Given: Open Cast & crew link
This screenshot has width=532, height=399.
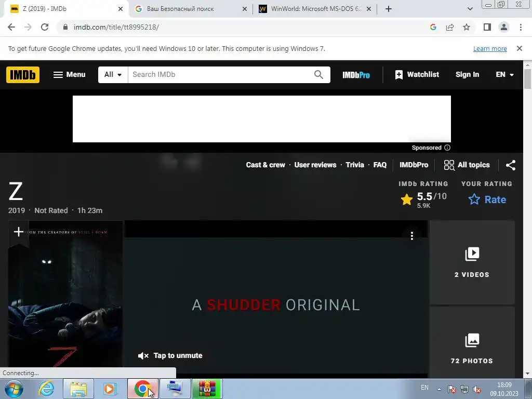Looking at the screenshot, I should point(265,165).
